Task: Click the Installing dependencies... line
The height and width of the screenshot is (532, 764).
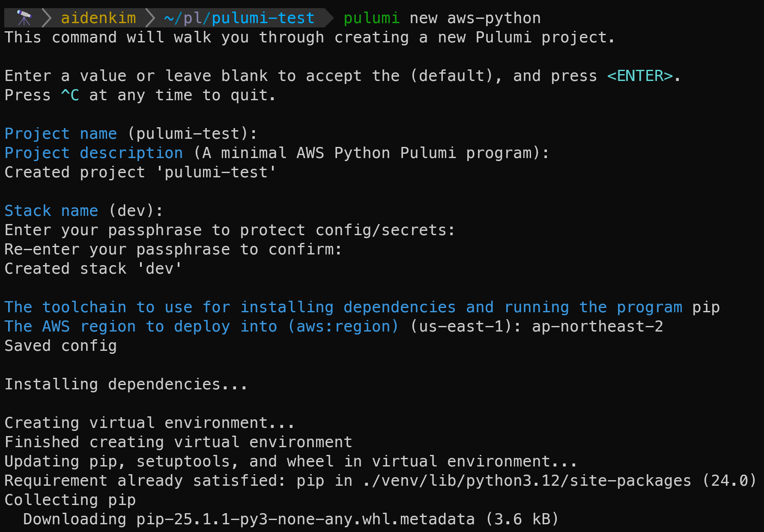Action: (126, 384)
